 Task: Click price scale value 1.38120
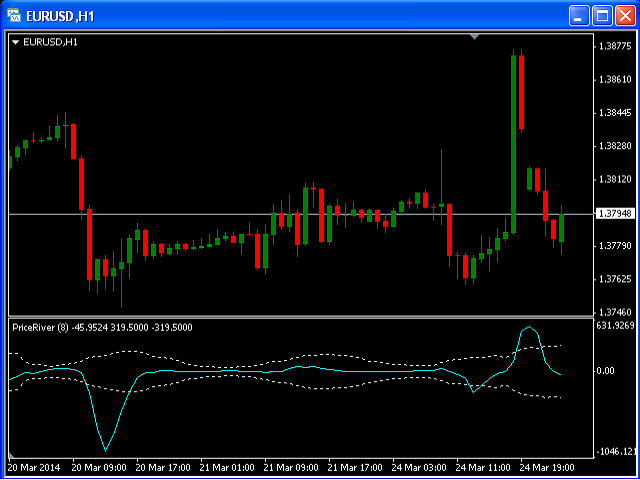tap(615, 180)
